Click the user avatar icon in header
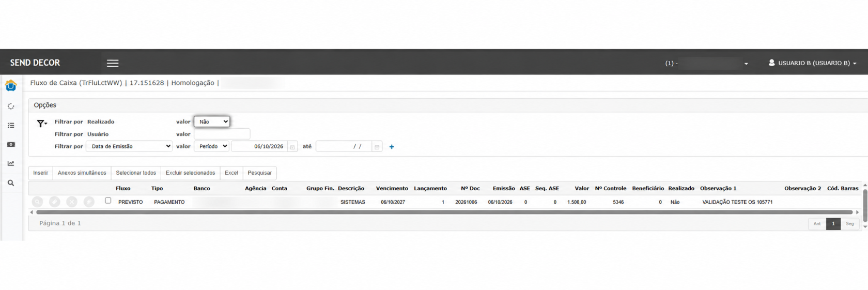Viewport: 868px width, 290px height. (x=771, y=63)
